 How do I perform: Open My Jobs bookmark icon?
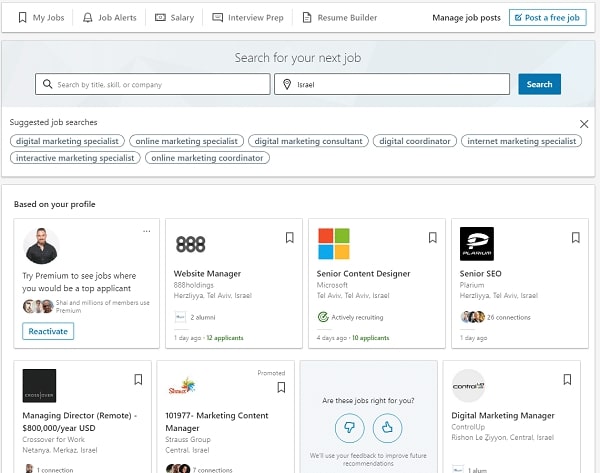coord(23,18)
